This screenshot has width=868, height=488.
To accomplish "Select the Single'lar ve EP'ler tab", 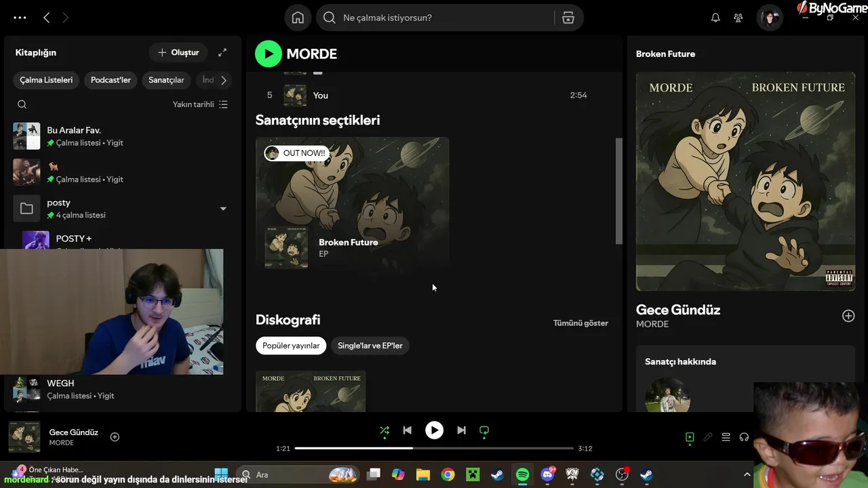I will click(x=370, y=346).
